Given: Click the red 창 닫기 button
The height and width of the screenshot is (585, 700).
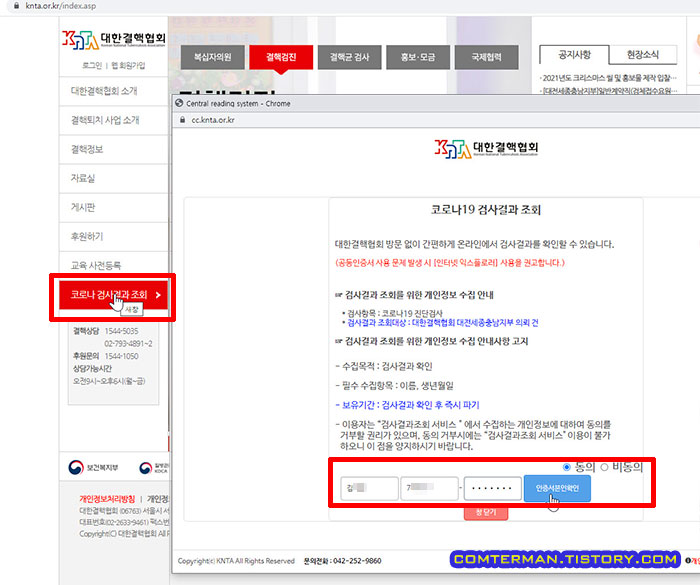Looking at the screenshot, I should pos(486,513).
